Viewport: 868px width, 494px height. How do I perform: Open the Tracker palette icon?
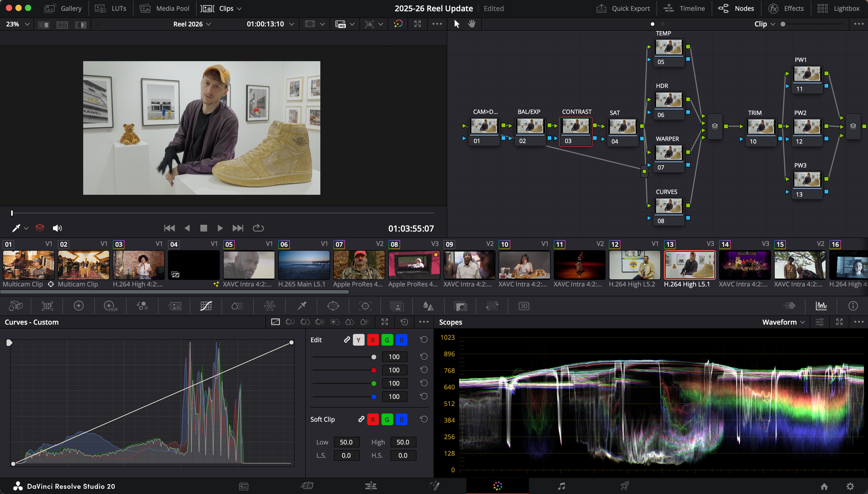pos(365,306)
